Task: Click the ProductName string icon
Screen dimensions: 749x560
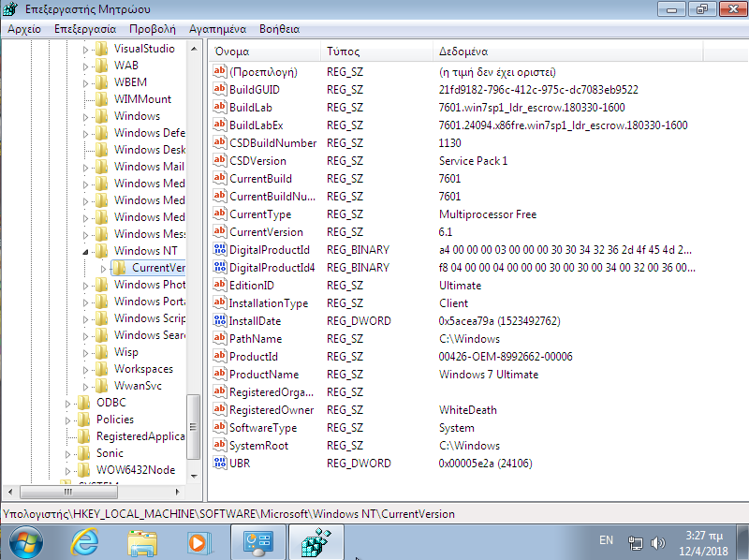Action: 220,374
